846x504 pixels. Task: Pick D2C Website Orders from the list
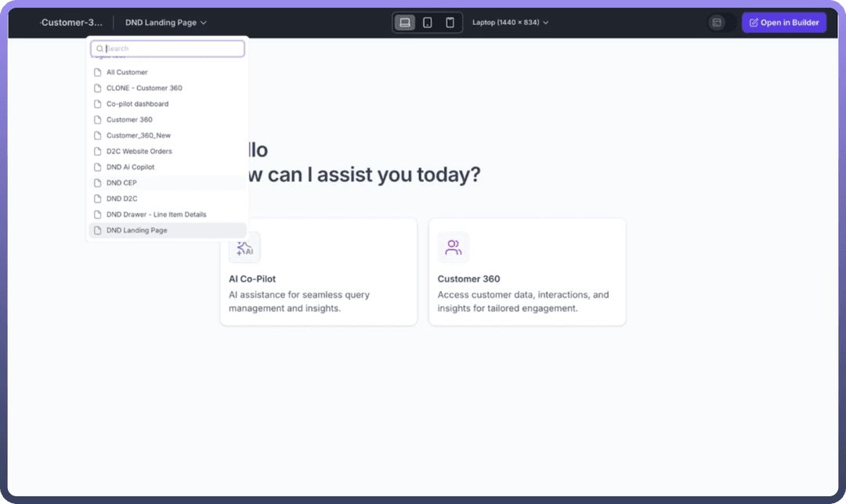139,151
